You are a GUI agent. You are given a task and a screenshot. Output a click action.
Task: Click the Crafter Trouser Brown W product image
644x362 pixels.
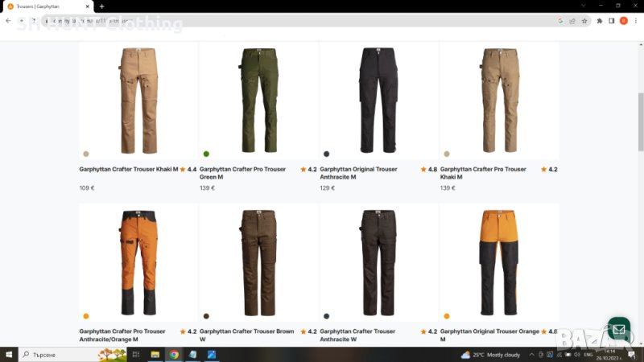point(258,261)
